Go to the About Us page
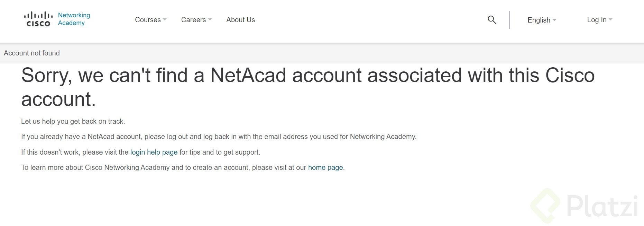 coord(240,20)
